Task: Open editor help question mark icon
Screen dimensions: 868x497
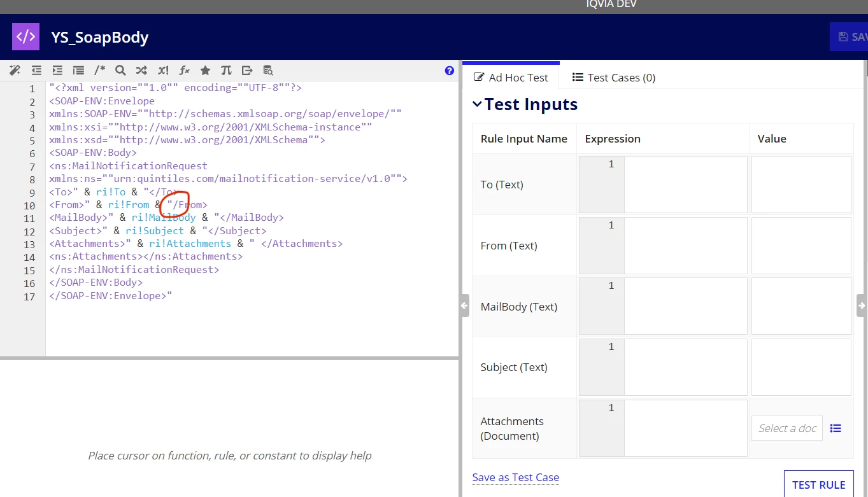Action: pos(450,71)
